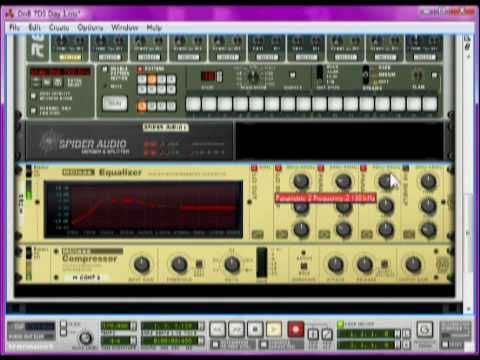Toggle Redrum step 1 pad
The image size is (480, 360).
193,104
